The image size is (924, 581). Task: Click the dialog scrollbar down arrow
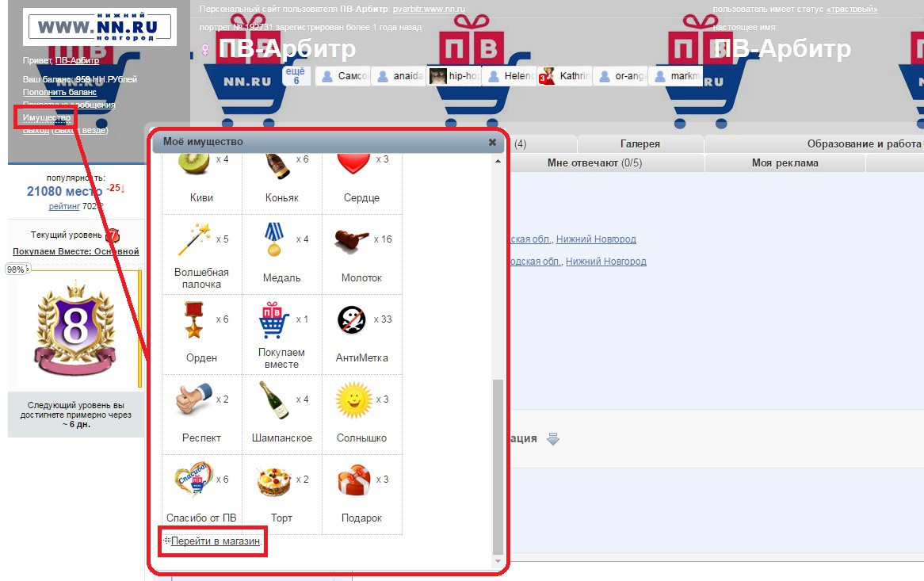click(498, 561)
